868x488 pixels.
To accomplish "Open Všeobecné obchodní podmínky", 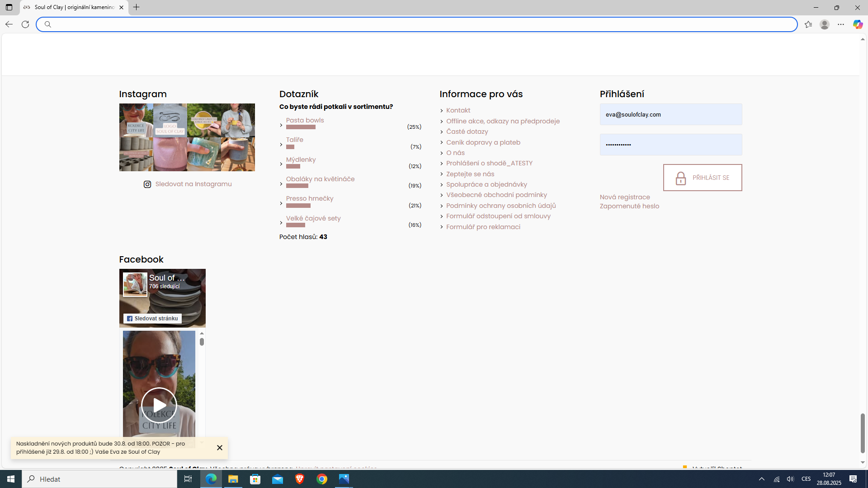I will tap(496, 195).
